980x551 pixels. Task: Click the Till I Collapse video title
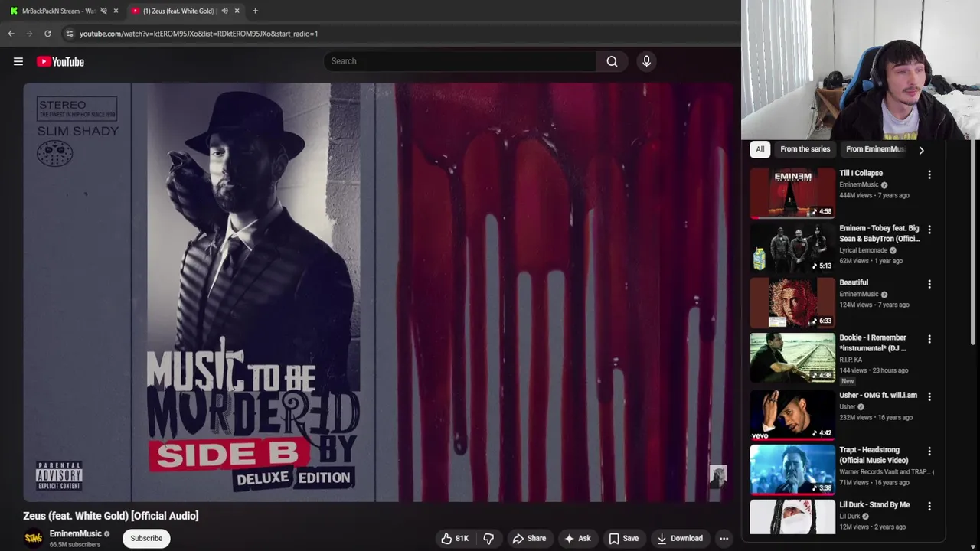(x=861, y=173)
